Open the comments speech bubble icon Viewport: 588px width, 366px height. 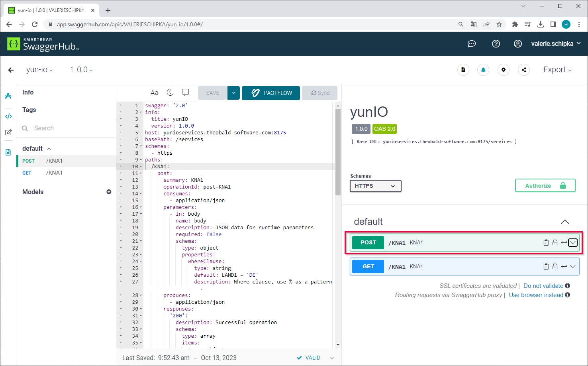(x=185, y=92)
